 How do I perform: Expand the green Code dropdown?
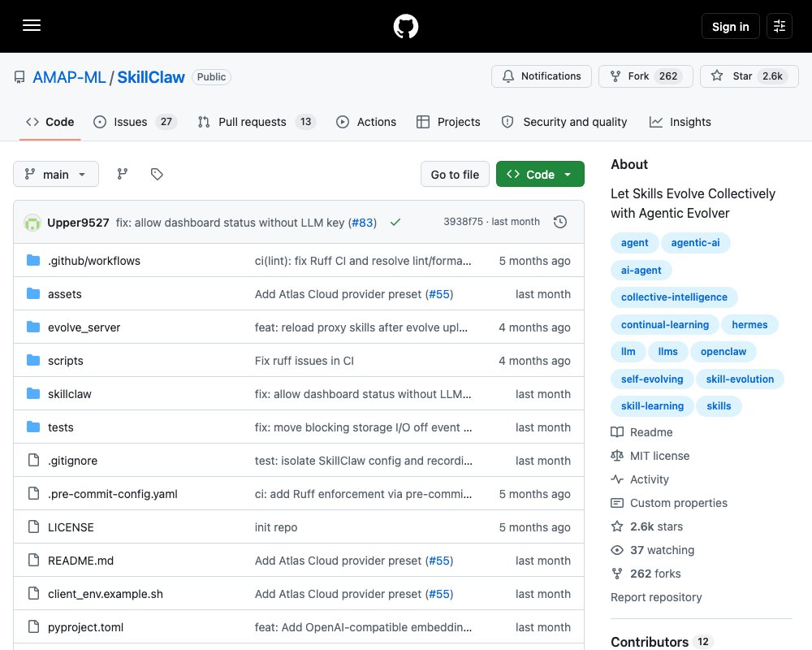pos(540,174)
